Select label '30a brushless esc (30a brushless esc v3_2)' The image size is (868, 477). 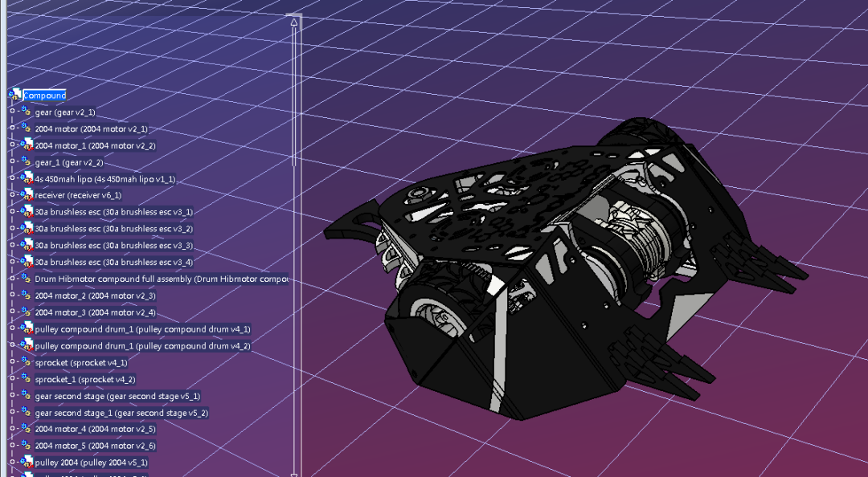click(x=114, y=229)
